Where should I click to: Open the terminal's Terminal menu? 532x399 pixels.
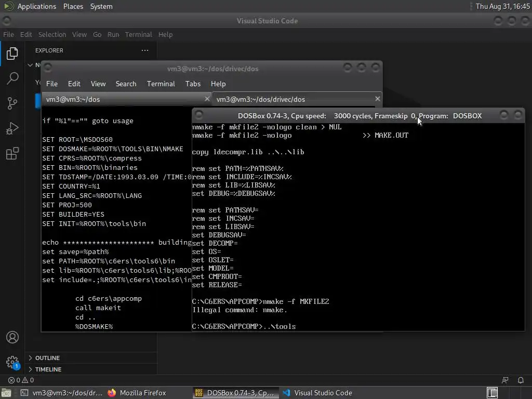(x=161, y=84)
